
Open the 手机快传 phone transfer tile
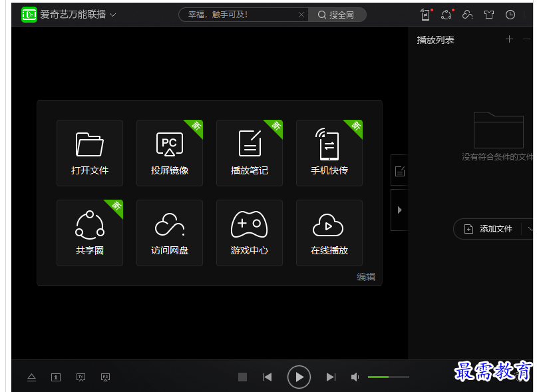[329, 153]
